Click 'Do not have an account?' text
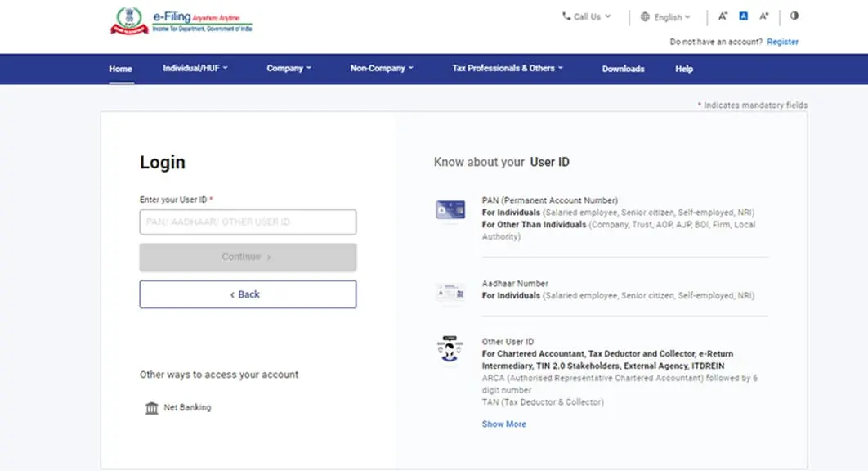Viewport: 868px width, 471px height. [716, 42]
